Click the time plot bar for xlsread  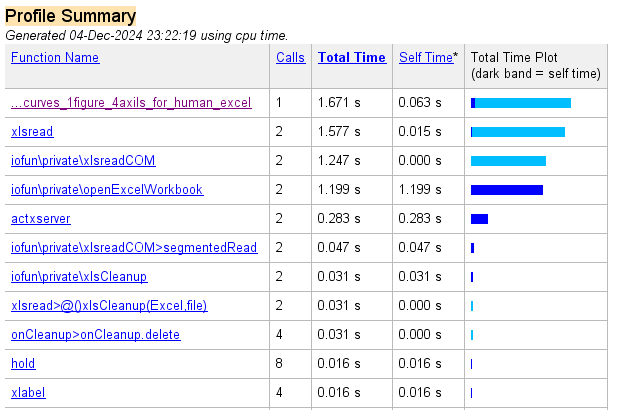(x=518, y=132)
